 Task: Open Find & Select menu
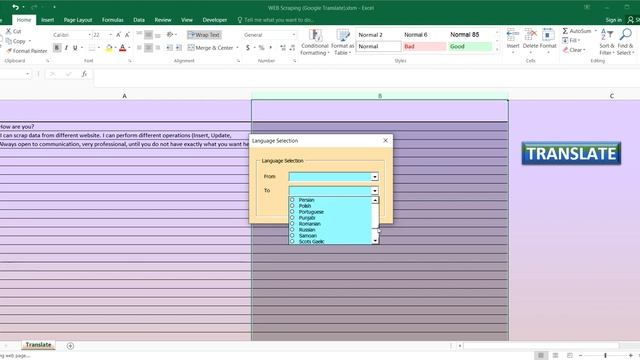click(625, 42)
